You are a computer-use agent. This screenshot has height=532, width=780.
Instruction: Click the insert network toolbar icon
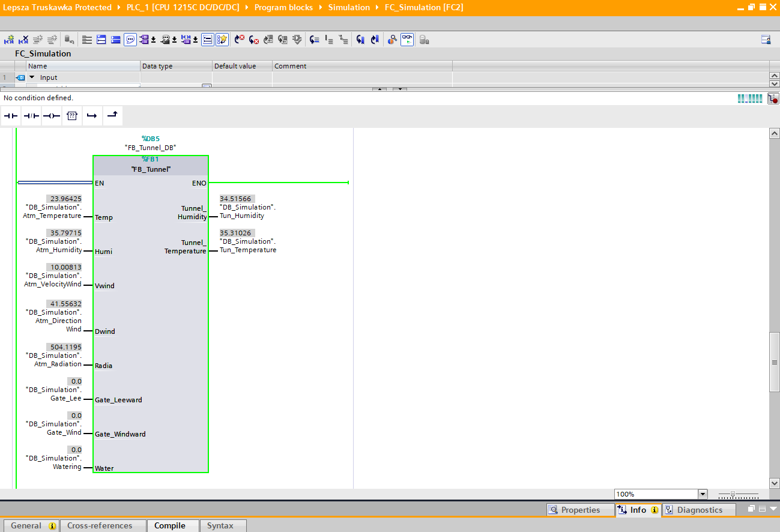coord(9,40)
